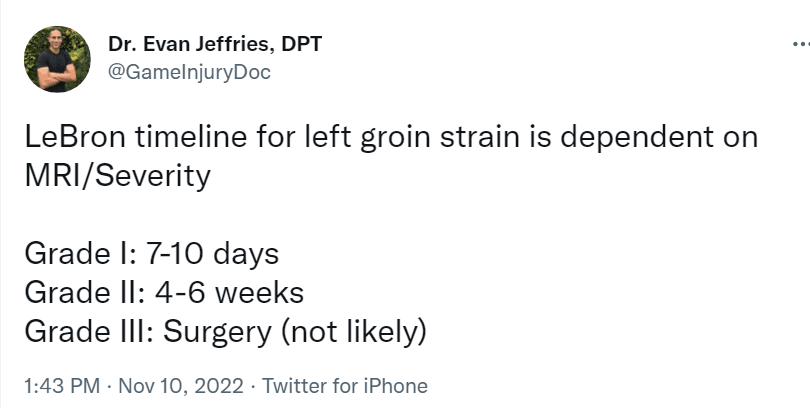
Task: Click the 7-10 days text
Action: (x=212, y=255)
